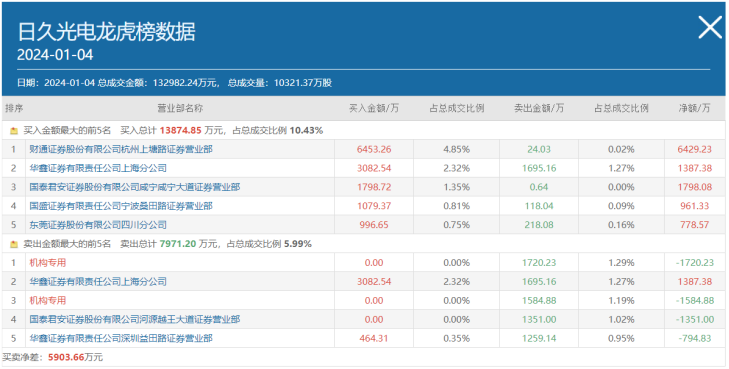Click the 净额/万 column header
Image resolution: width=729 pixels, height=369 pixels.
pyautogui.click(x=695, y=108)
